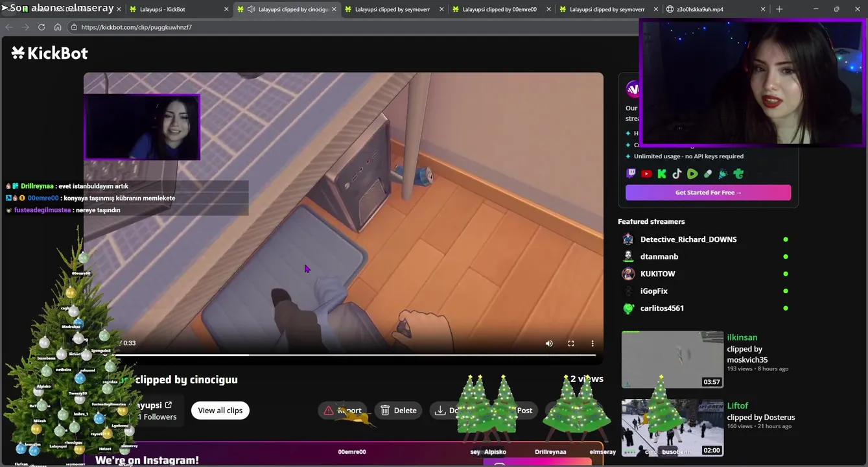Click fusteadegilmustea's chat message
868x467 pixels.
(126, 210)
